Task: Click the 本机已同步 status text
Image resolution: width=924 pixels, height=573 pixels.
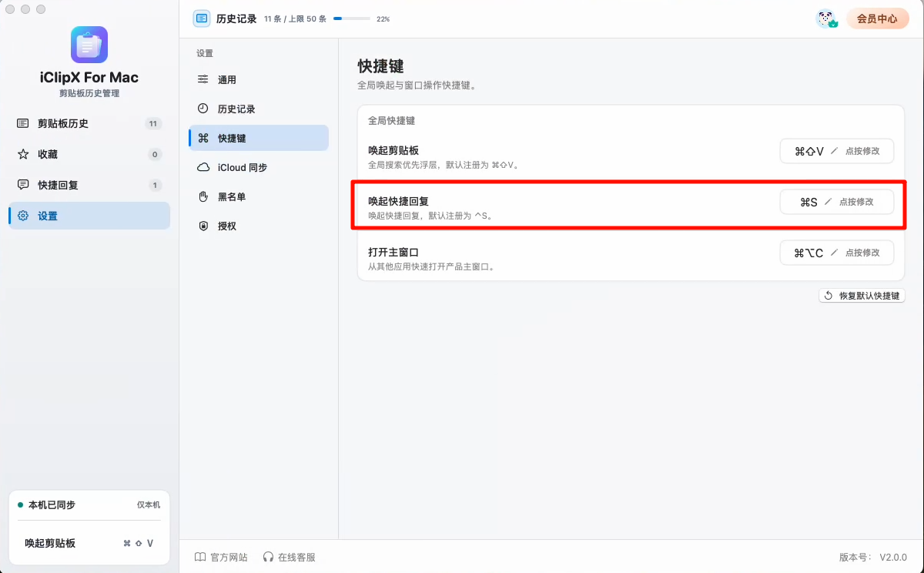Action: 52,504
